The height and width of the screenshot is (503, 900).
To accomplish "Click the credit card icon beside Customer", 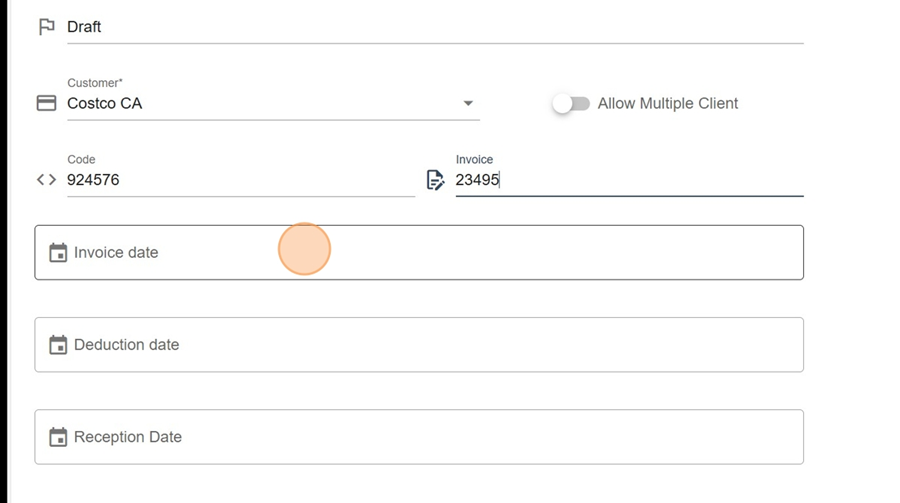I will 46,103.
